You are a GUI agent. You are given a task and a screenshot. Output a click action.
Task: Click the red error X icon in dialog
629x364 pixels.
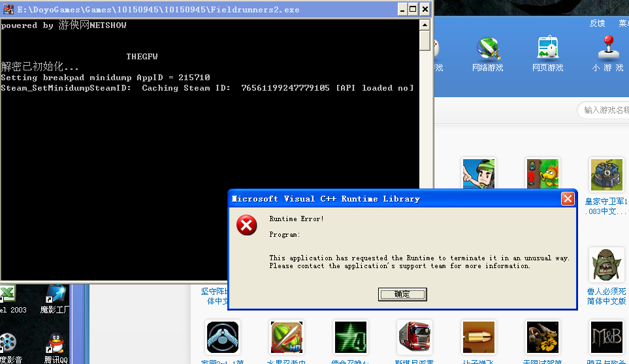click(247, 225)
